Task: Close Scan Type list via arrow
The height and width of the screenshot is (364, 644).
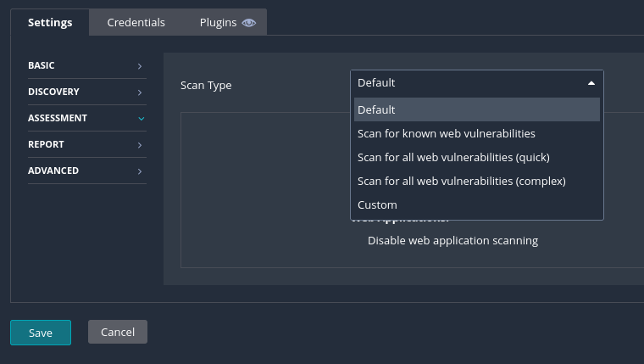Action: point(591,83)
